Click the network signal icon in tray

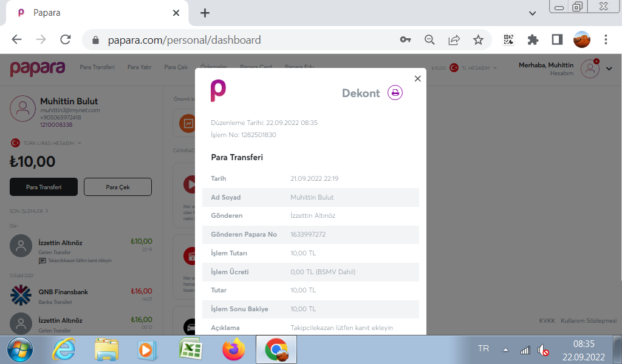pyautogui.click(x=525, y=350)
